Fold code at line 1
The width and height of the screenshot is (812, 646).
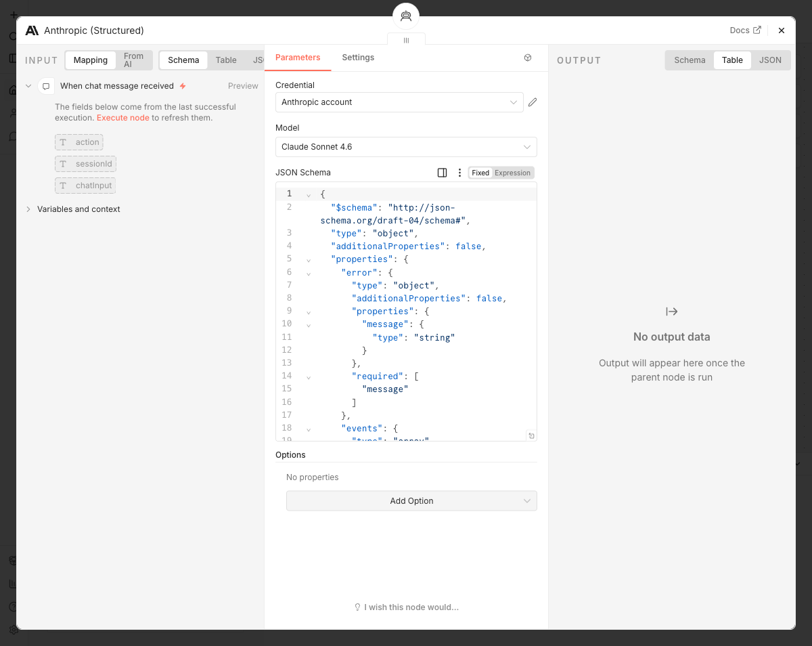309,194
